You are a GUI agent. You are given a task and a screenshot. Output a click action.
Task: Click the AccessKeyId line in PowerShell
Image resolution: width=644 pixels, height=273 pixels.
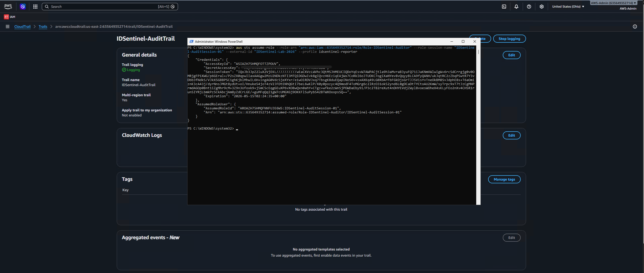tap(242, 64)
